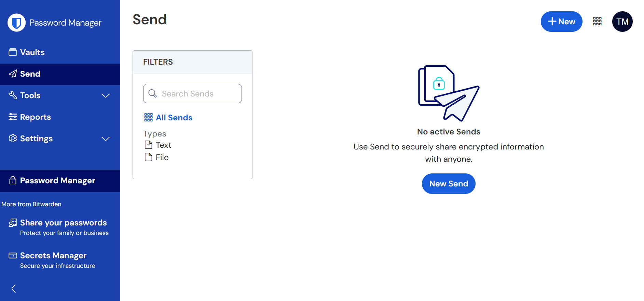Select the All Sends filter
The height and width of the screenshot is (301, 644).
click(174, 118)
